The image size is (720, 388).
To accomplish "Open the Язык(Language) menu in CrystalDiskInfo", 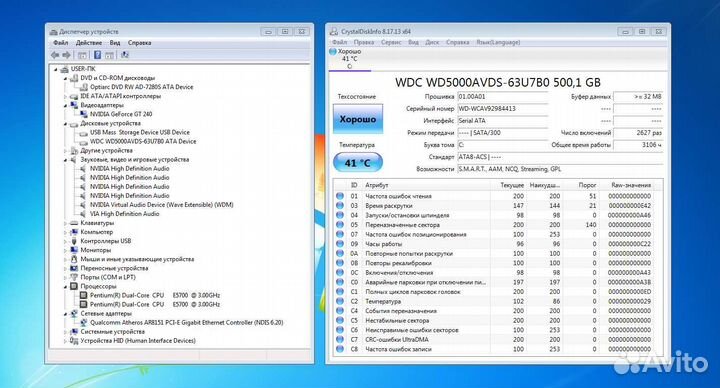I will pos(498,42).
